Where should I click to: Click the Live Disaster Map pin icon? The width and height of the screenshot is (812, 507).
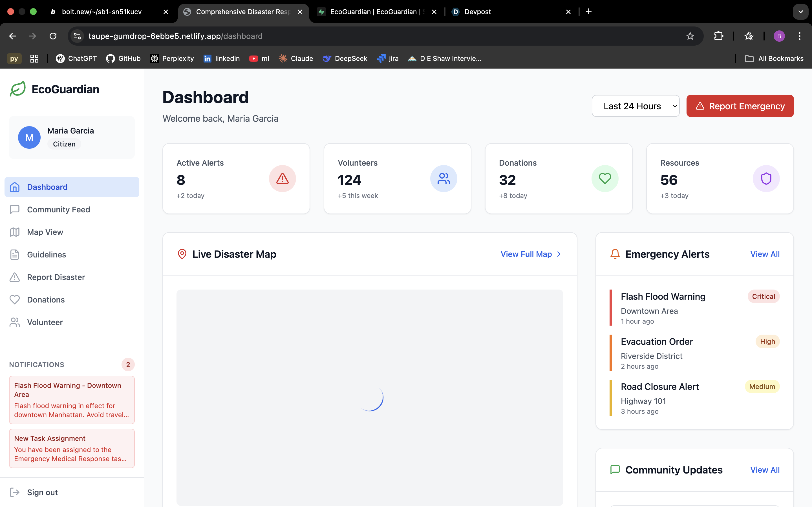[x=182, y=254]
